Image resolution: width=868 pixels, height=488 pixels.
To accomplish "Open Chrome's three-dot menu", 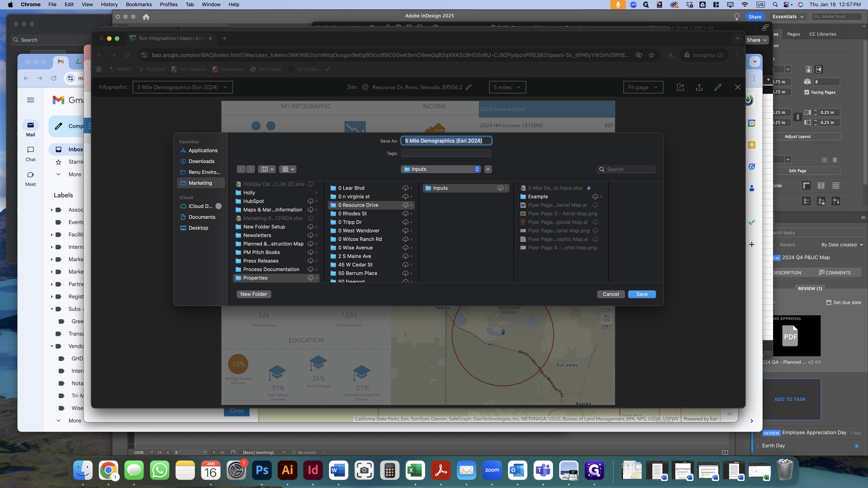I will tap(737, 55).
